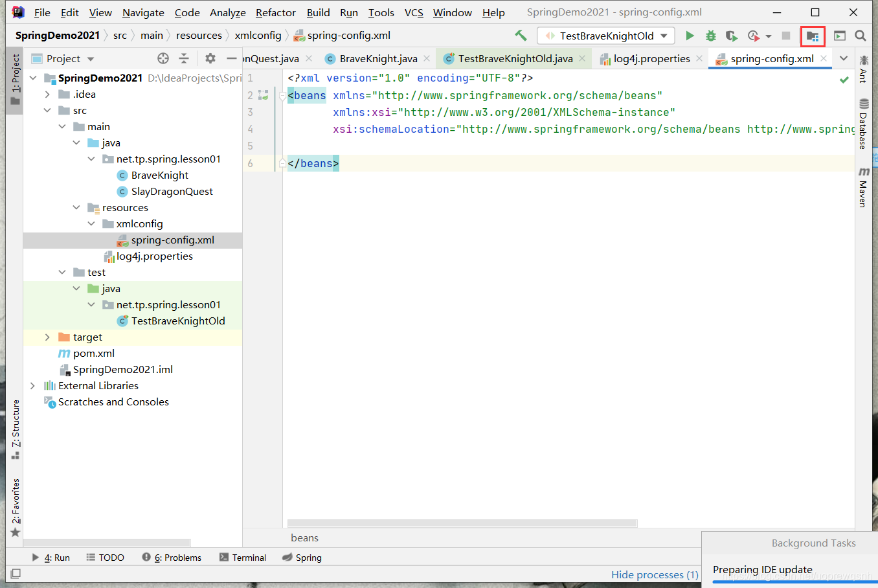The height and width of the screenshot is (588, 878).
Task: Open the VCS menu
Action: click(414, 12)
